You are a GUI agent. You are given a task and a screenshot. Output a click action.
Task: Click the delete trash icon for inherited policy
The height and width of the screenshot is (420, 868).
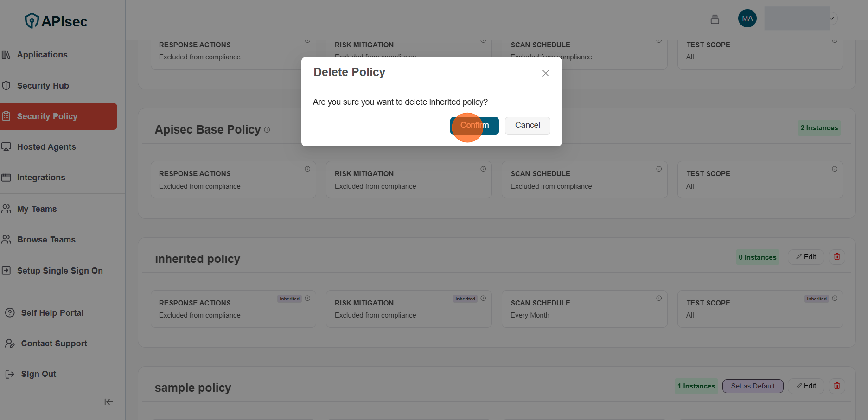click(x=836, y=256)
